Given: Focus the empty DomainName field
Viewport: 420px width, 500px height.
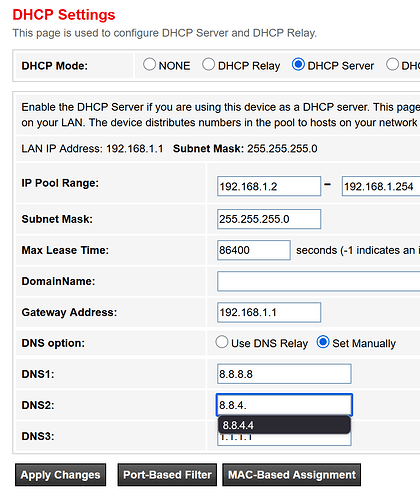Looking at the screenshot, I should coord(319,281).
